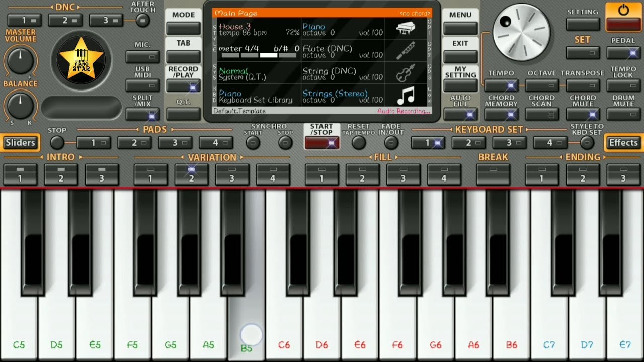Open the Effects panel
The image size is (644, 362).
click(623, 143)
